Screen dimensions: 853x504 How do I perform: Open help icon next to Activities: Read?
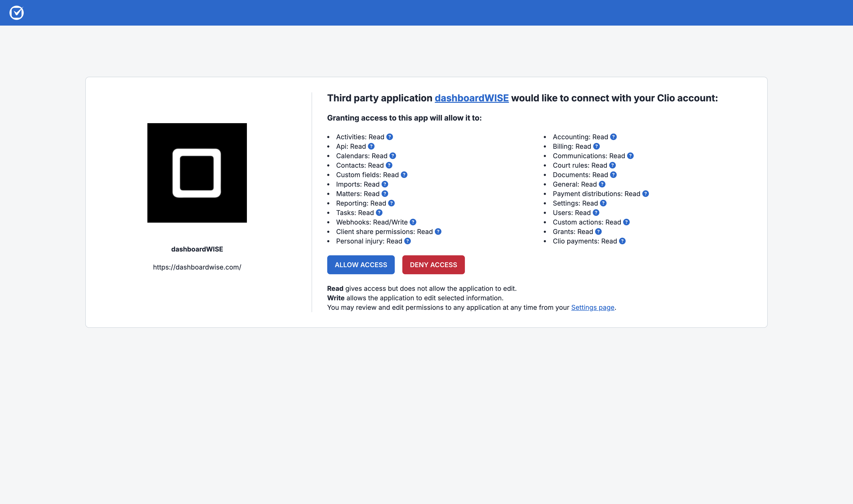(390, 137)
